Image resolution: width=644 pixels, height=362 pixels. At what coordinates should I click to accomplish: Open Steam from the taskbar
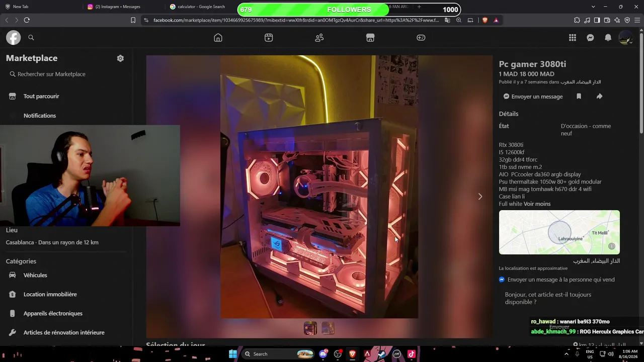tap(382, 354)
